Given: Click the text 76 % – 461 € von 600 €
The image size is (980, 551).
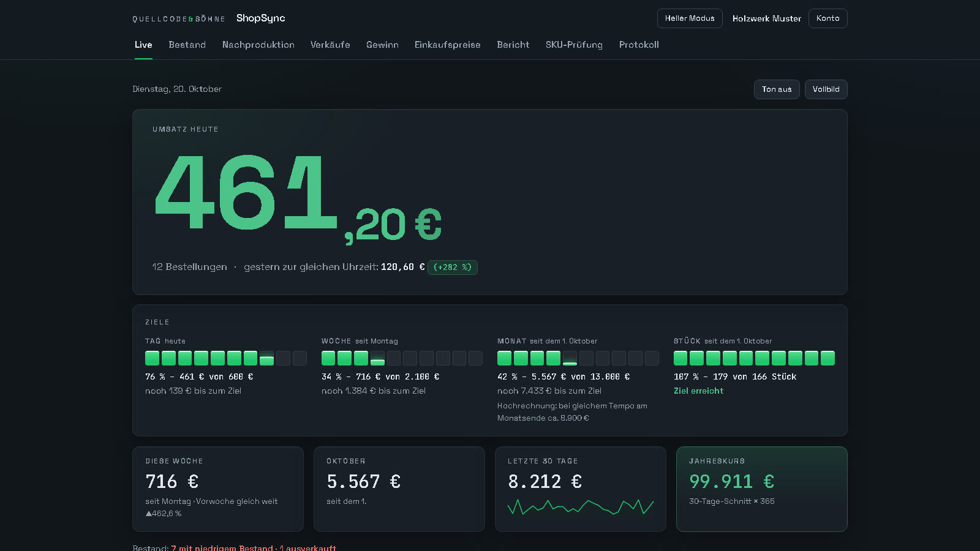Looking at the screenshot, I should (x=199, y=377).
